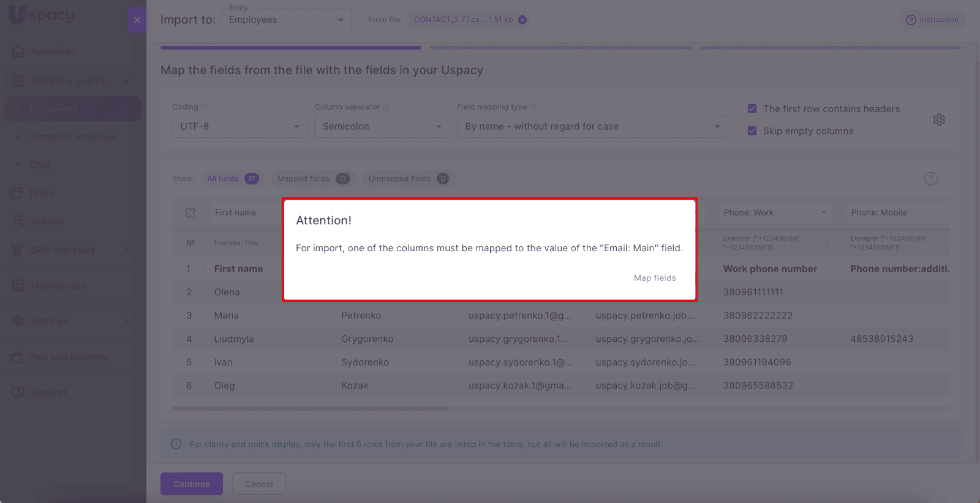Open the Newsfeed sidebar icon

click(x=18, y=51)
